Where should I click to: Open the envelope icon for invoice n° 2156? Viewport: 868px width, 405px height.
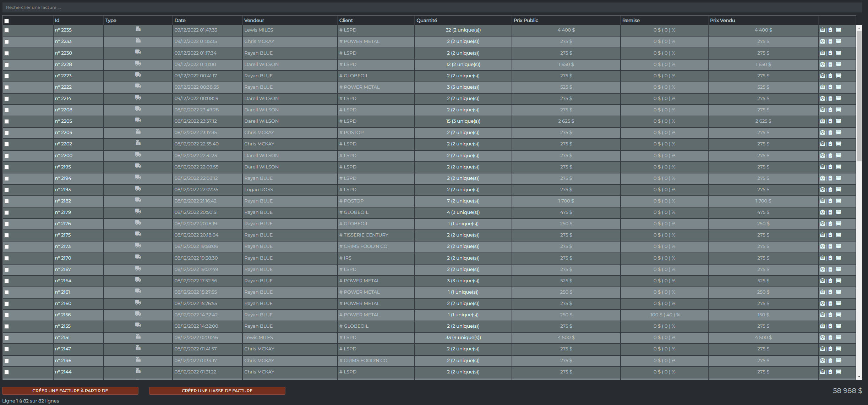[822, 315]
